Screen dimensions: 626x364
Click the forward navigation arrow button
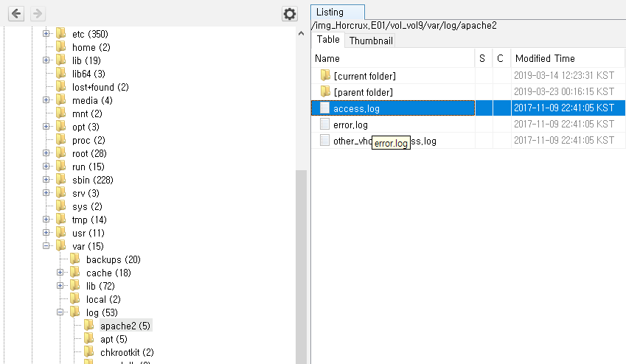tap(38, 13)
